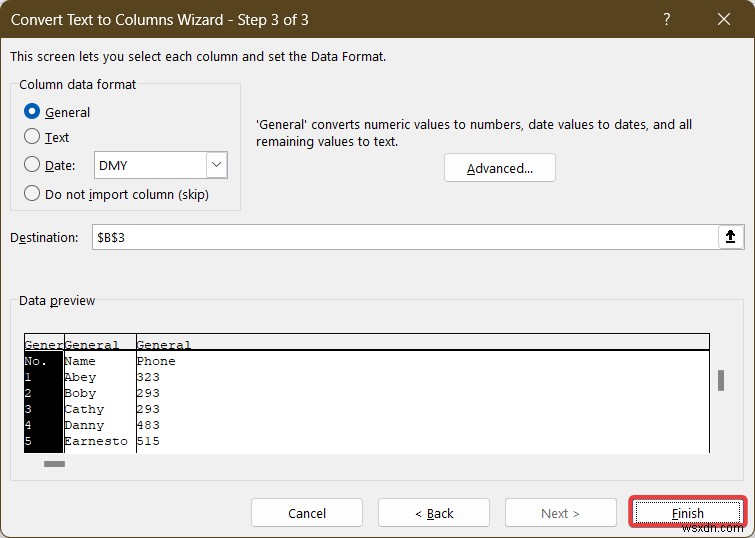Go back with the < Back button
Viewport: 755px width, 538px height.
click(x=434, y=513)
